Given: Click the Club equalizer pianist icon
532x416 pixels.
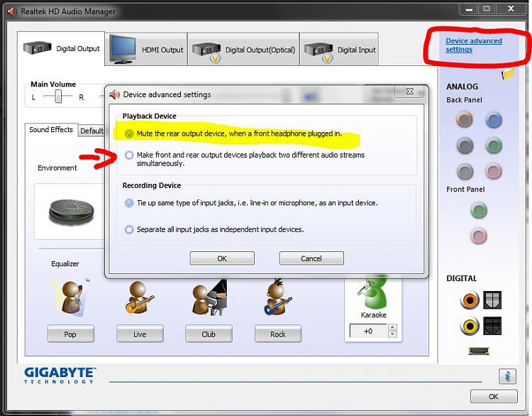Looking at the screenshot, I should click(209, 297).
